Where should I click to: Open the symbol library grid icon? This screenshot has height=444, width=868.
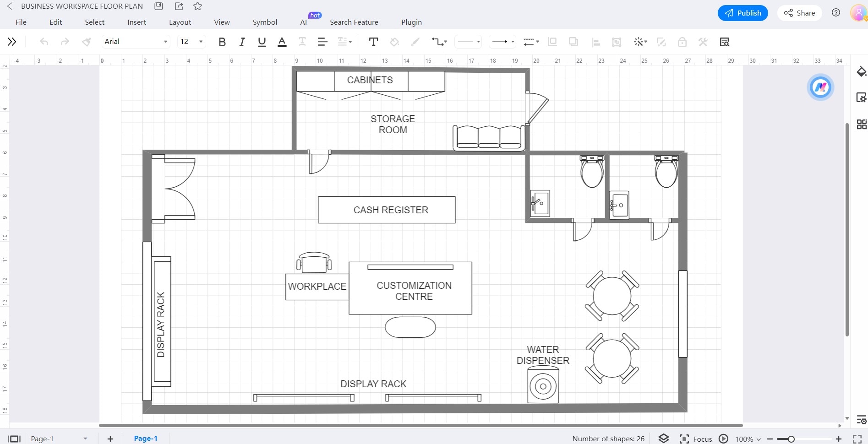tap(861, 125)
